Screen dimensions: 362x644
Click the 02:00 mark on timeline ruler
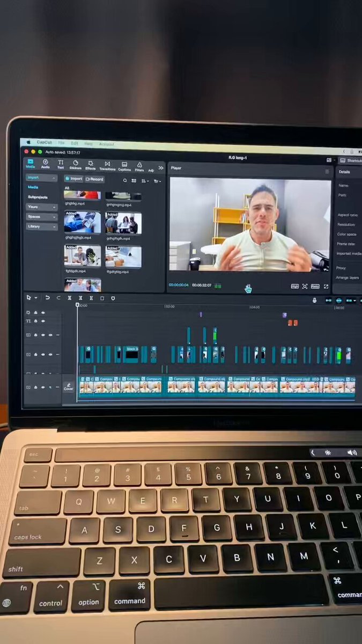pos(169,306)
